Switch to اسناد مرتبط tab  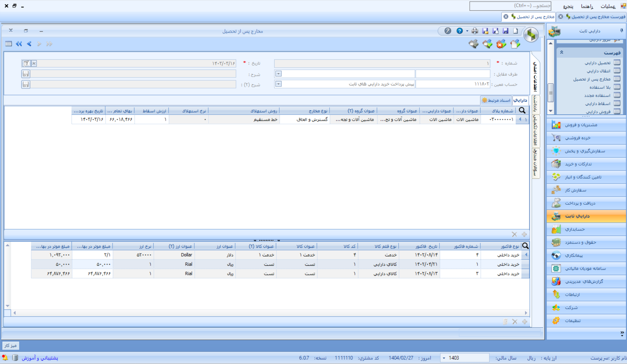click(496, 100)
